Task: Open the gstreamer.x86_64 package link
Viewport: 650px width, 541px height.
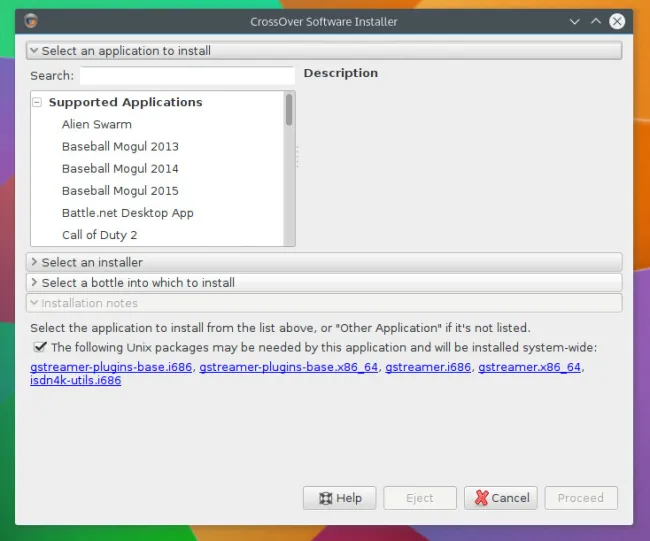Action: tap(529, 367)
